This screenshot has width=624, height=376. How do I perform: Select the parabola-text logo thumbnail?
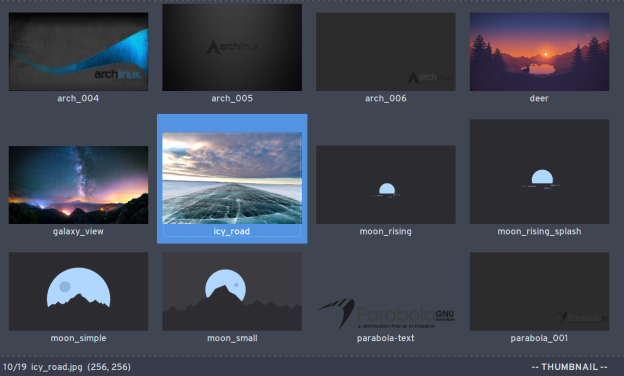(386, 314)
